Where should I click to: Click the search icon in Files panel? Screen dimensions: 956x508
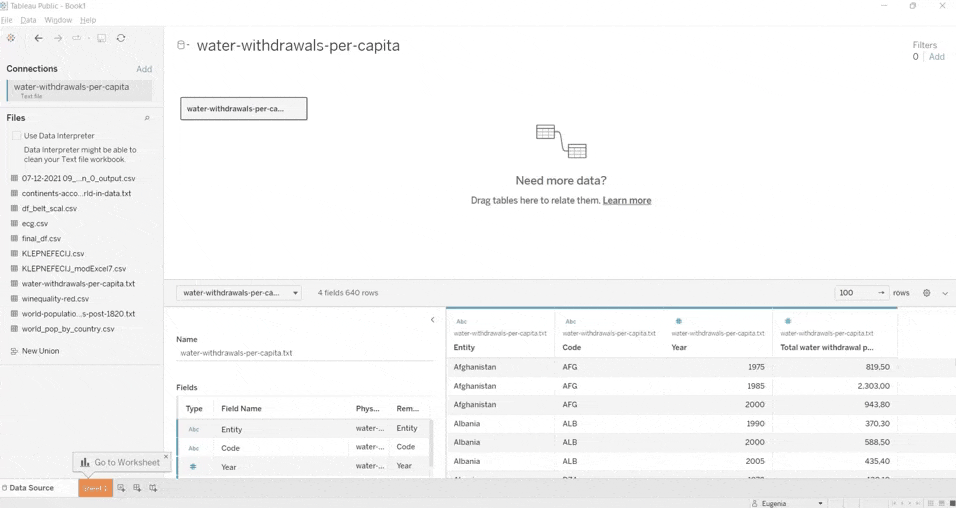(147, 118)
